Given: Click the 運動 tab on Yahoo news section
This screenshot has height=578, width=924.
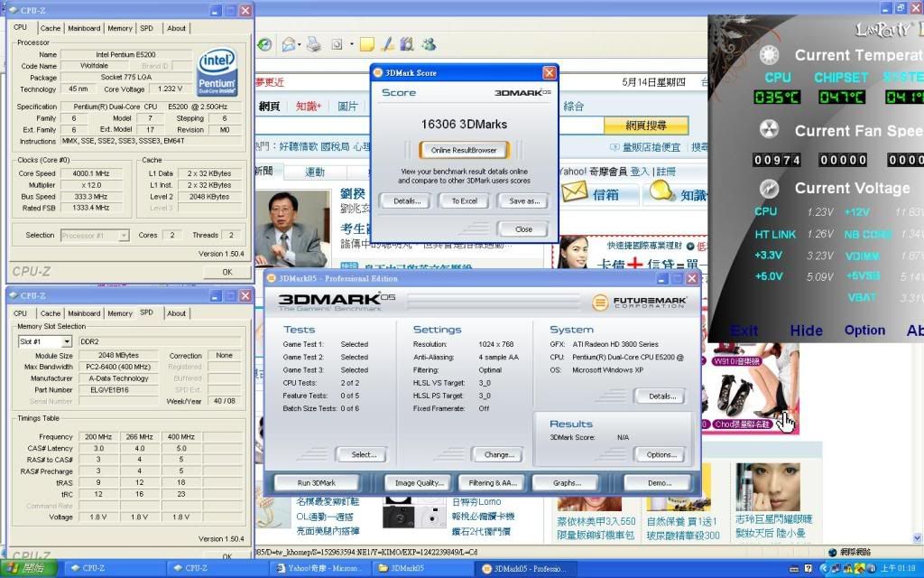Looking at the screenshot, I should tap(315, 172).
